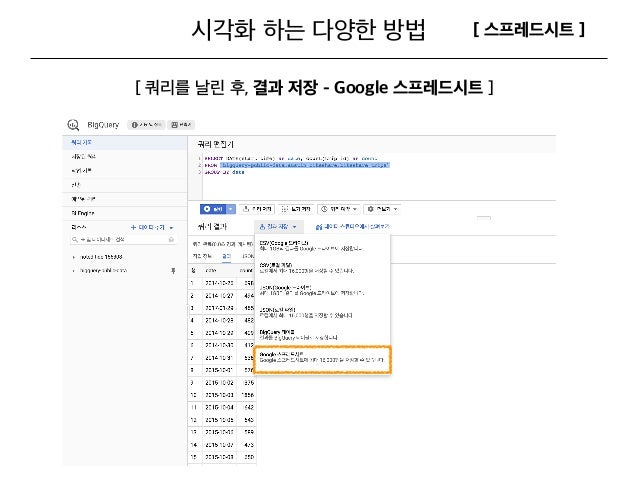Click the 보기 저장 (save view) button
The height and width of the screenshot is (479, 638).
pos(296,209)
